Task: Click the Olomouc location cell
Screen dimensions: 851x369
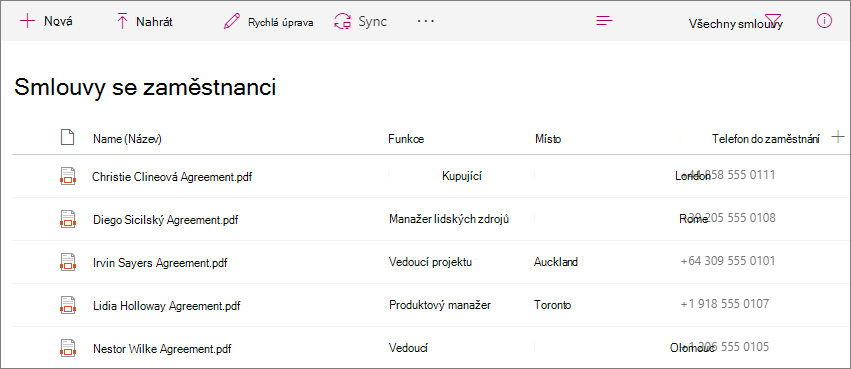Action: tap(692, 348)
